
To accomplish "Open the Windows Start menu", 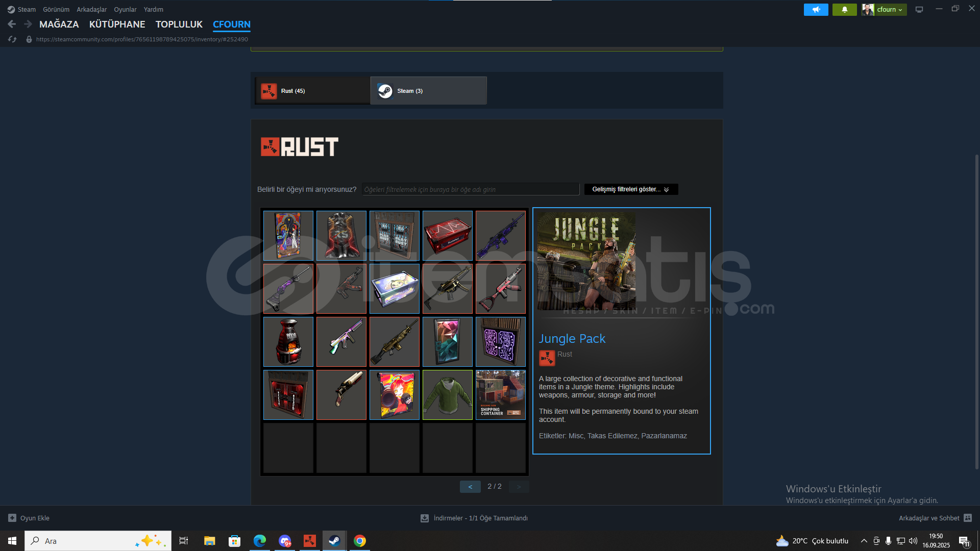I will [12, 541].
